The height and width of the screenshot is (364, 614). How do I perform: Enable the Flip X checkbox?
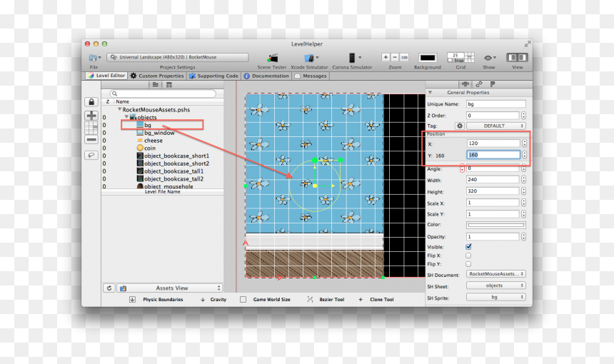point(468,256)
